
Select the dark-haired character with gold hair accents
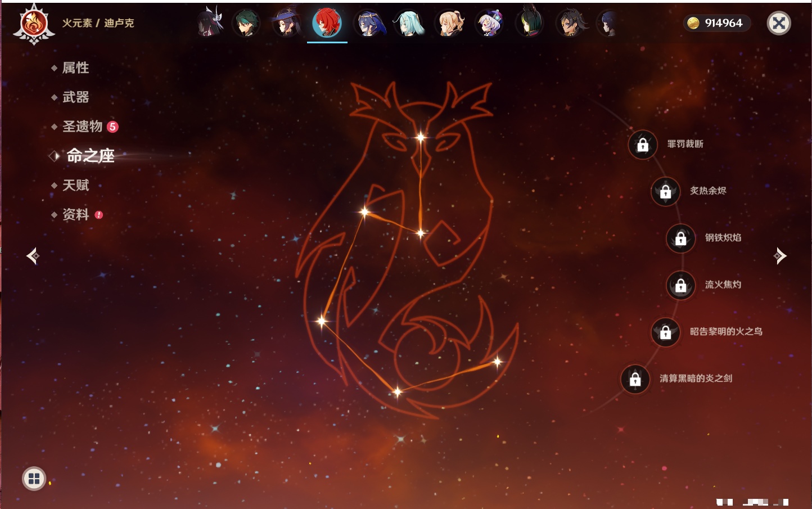click(571, 23)
